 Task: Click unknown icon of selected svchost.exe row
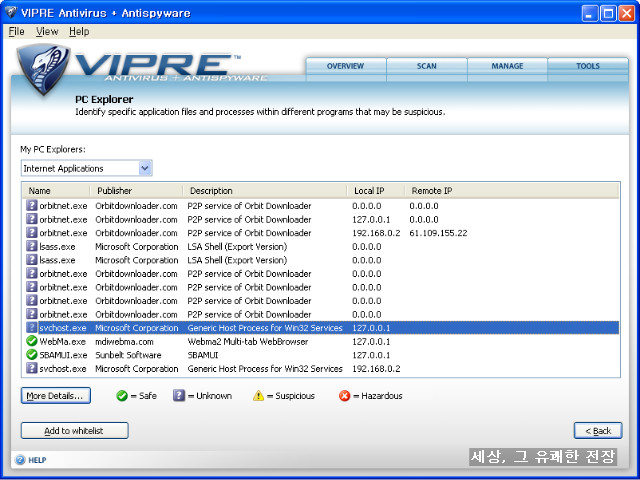coord(31,327)
